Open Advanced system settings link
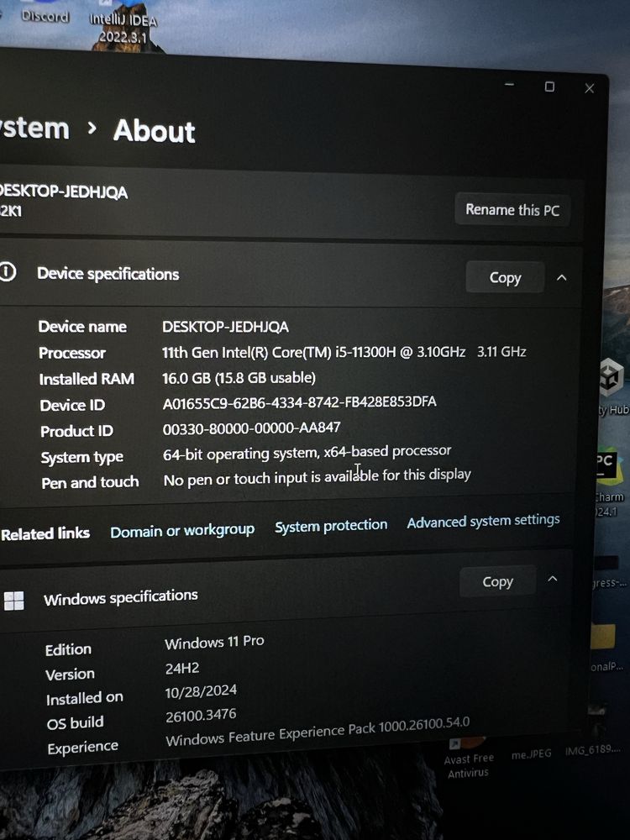The image size is (630, 840). tap(483, 521)
